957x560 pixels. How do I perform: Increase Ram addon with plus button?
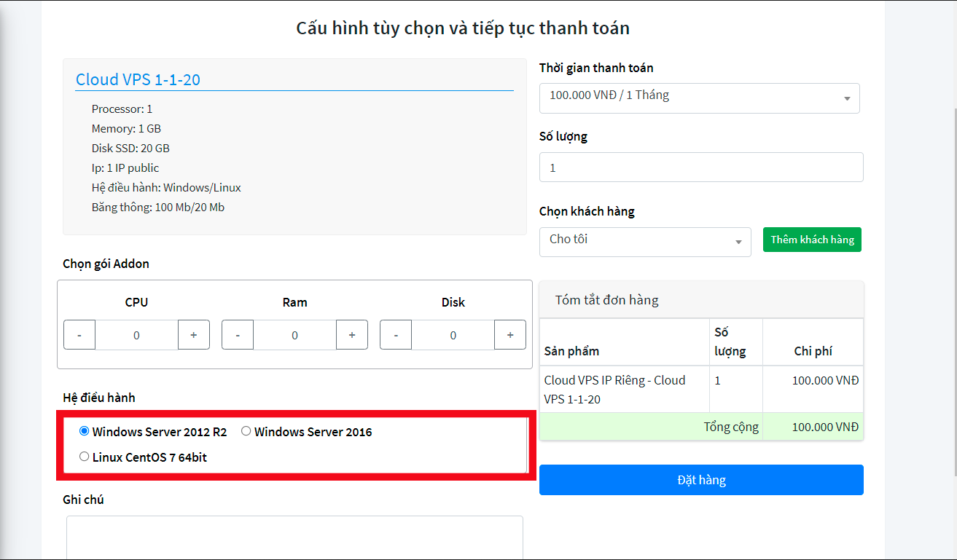(352, 335)
